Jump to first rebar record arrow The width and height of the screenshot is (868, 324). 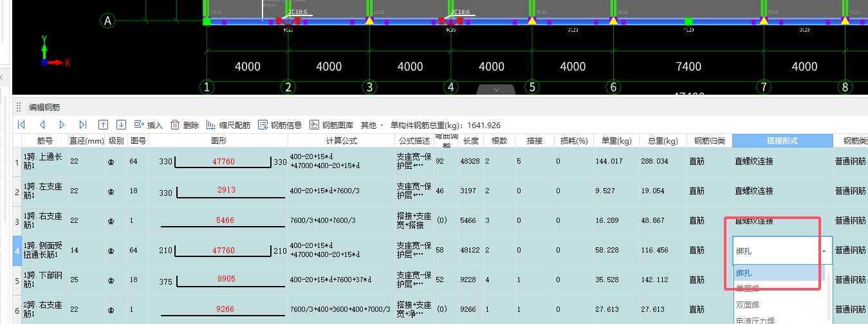(x=21, y=125)
